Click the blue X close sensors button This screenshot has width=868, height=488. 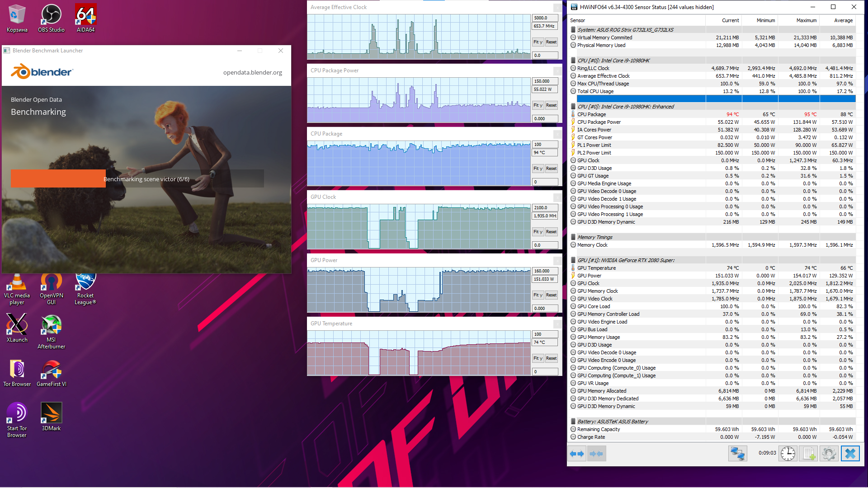[x=850, y=453]
